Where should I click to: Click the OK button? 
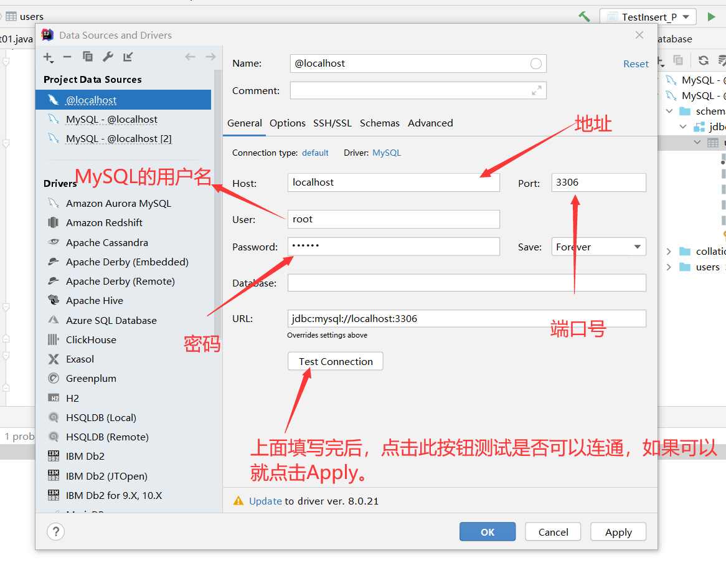488,531
